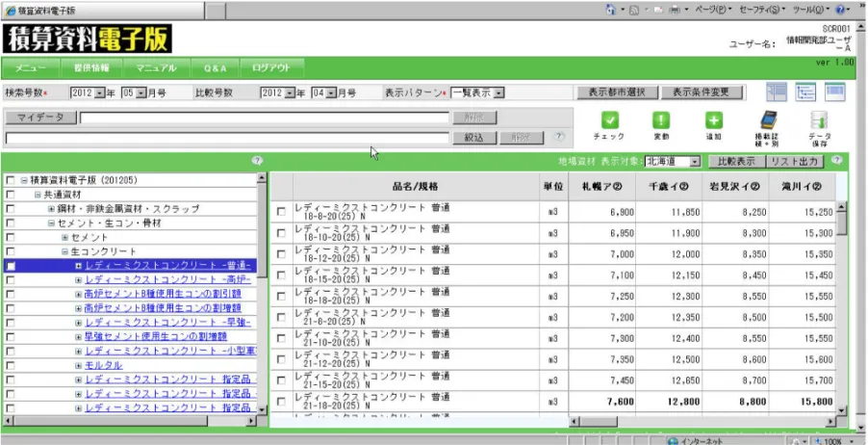Open the 表示パターン 一覧表示 dropdown
The width and height of the screenshot is (868, 445).
click(x=499, y=93)
